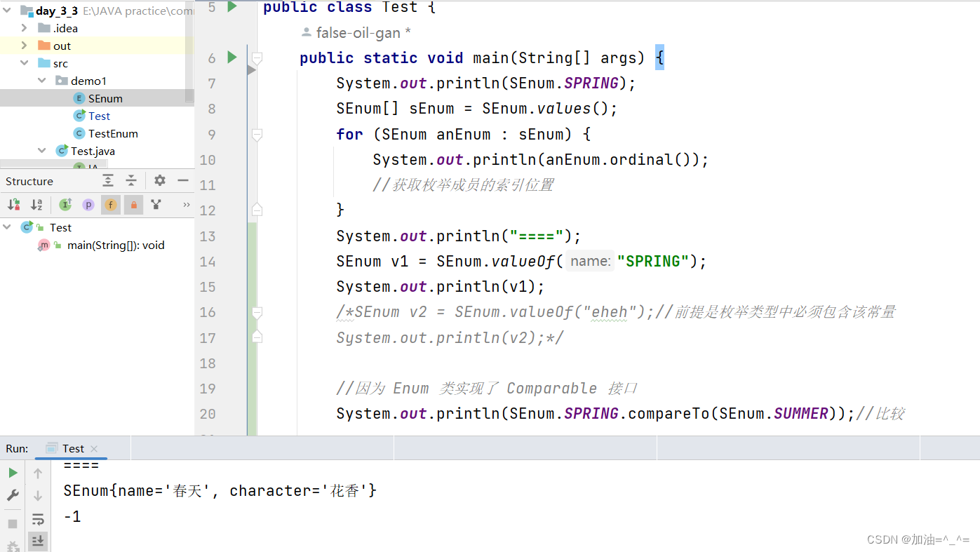
Task: Collapse the day_3_3 project root
Action: 7,11
